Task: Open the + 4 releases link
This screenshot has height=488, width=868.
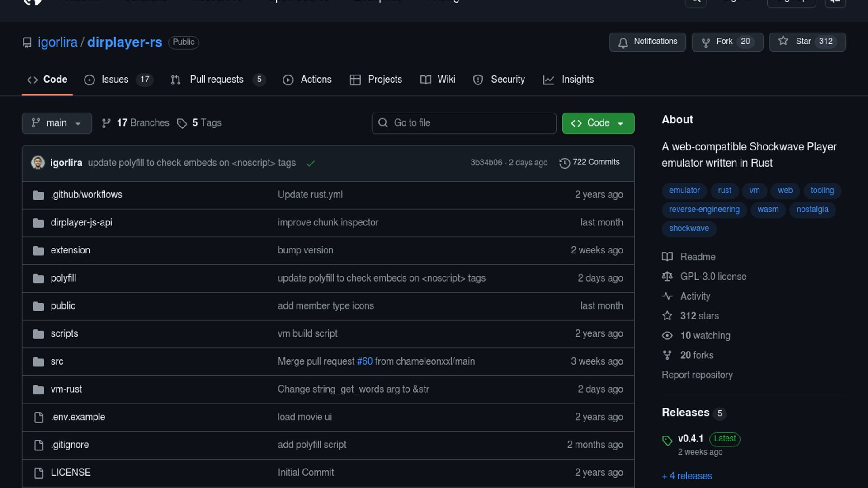Action: pyautogui.click(x=687, y=476)
